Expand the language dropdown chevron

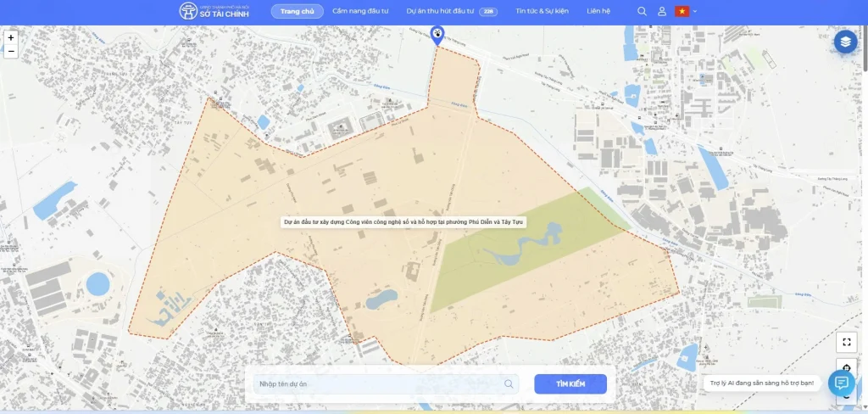[x=695, y=11]
